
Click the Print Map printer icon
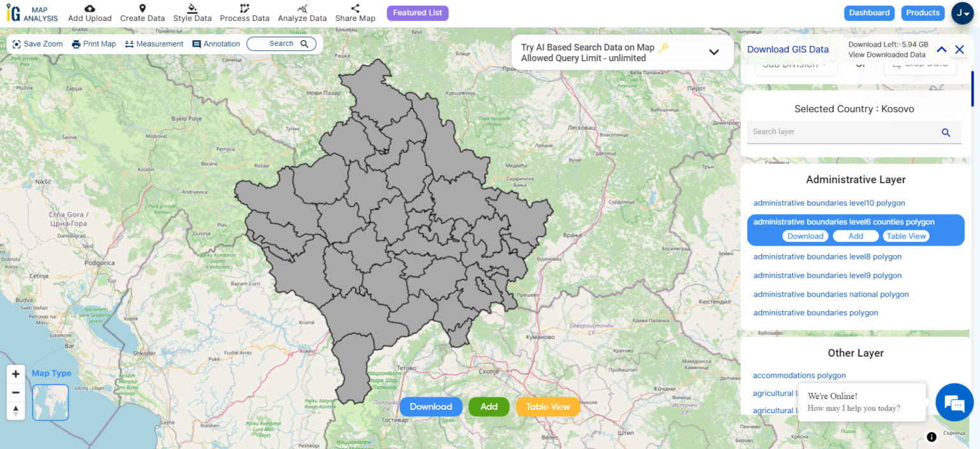coord(75,43)
